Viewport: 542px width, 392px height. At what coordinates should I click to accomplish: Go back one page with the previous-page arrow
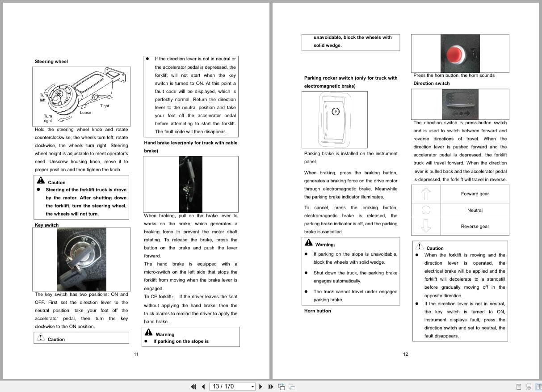(203, 386)
